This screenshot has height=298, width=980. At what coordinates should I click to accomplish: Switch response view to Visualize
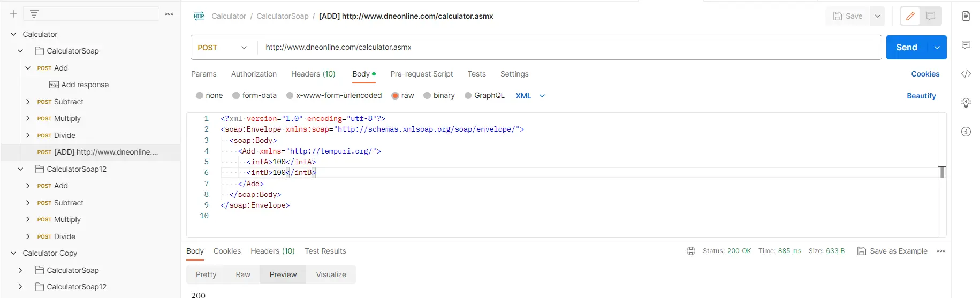[331, 274]
